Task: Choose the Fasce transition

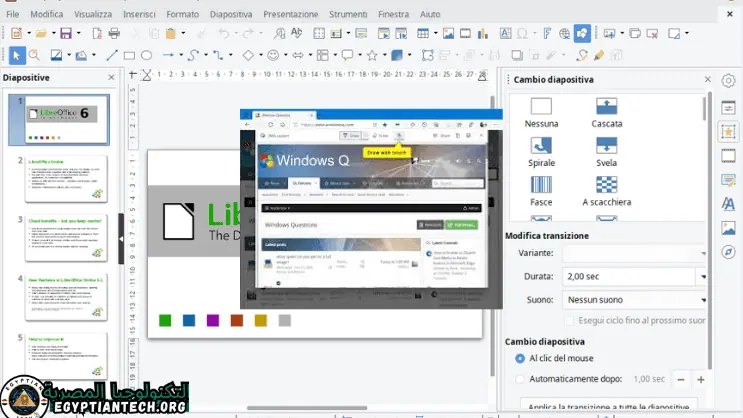Action: tap(541, 191)
